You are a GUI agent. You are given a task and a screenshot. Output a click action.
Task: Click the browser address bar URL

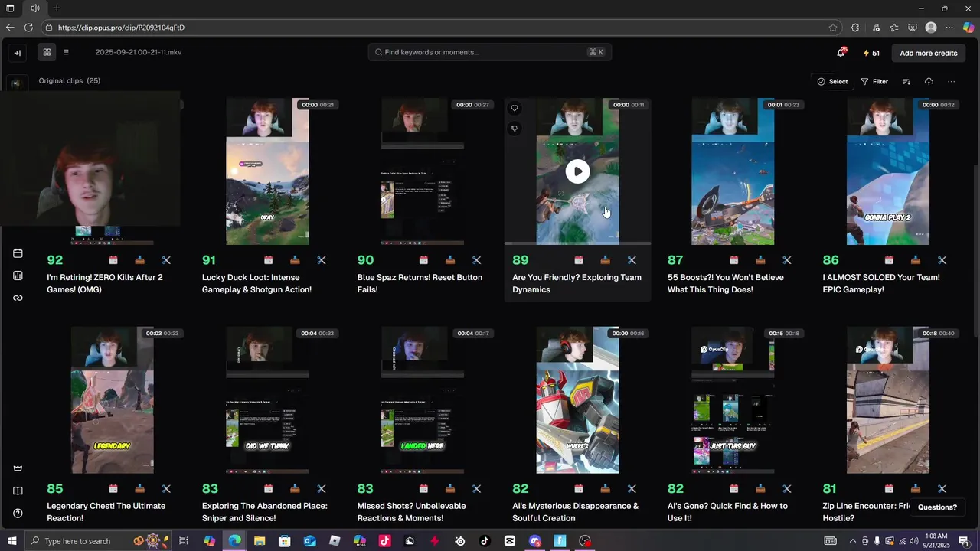(x=121, y=28)
